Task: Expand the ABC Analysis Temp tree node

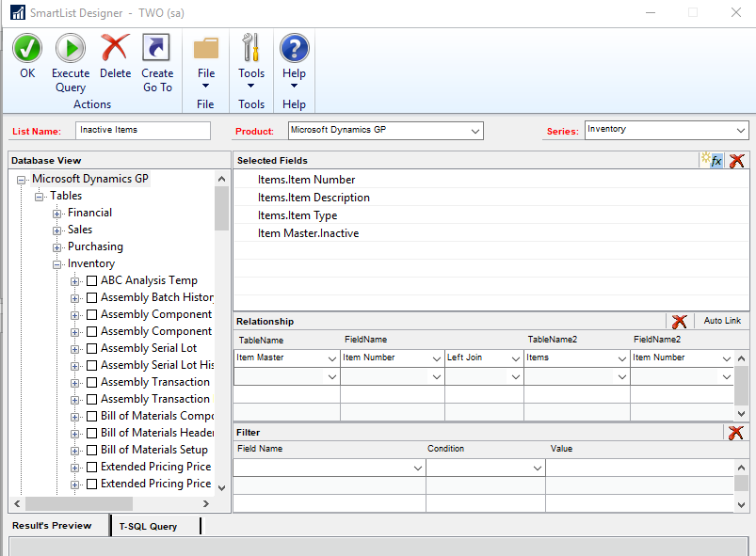Action: (74, 281)
